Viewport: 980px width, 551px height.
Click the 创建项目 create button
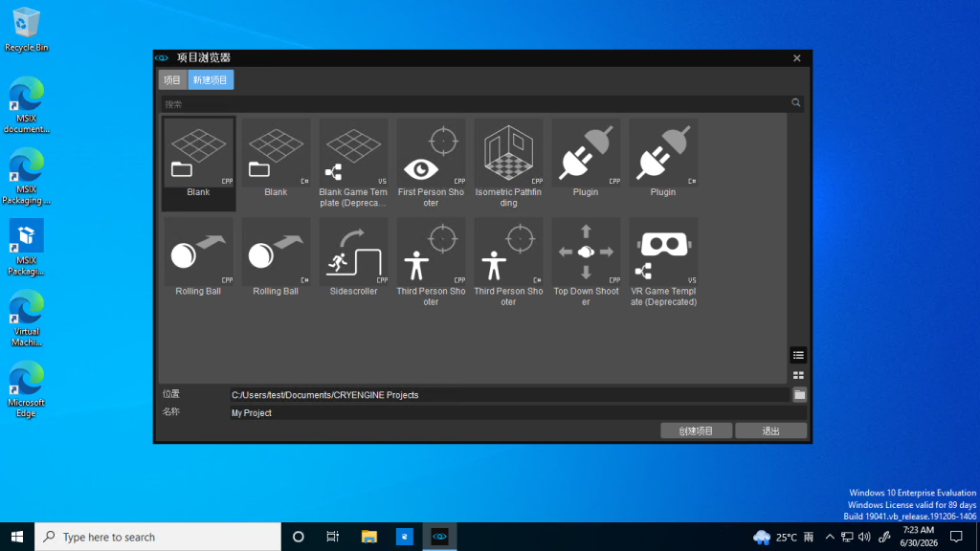[697, 431]
